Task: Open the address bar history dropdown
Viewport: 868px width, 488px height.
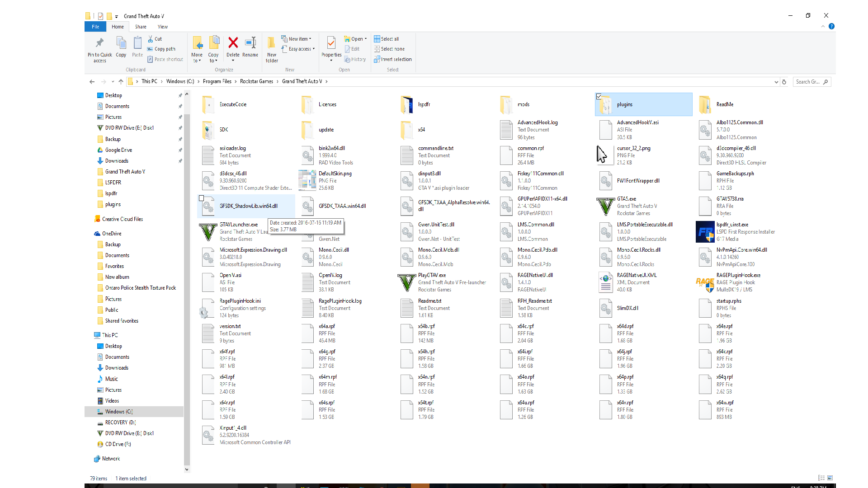Action: point(776,82)
